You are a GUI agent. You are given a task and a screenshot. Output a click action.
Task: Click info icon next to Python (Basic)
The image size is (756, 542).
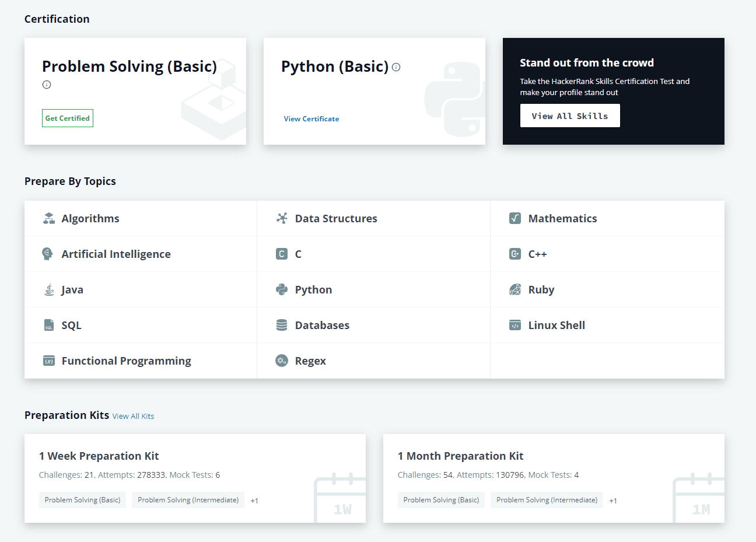[x=396, y=67]
